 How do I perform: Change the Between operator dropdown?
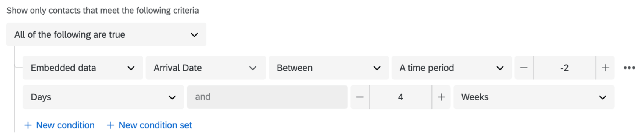coord(329,68)
